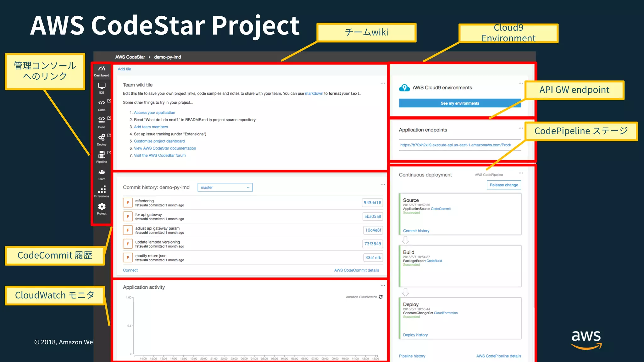Click the Add tile link
The height and width of the screenshot is (362, 644).
pos(124,69)
